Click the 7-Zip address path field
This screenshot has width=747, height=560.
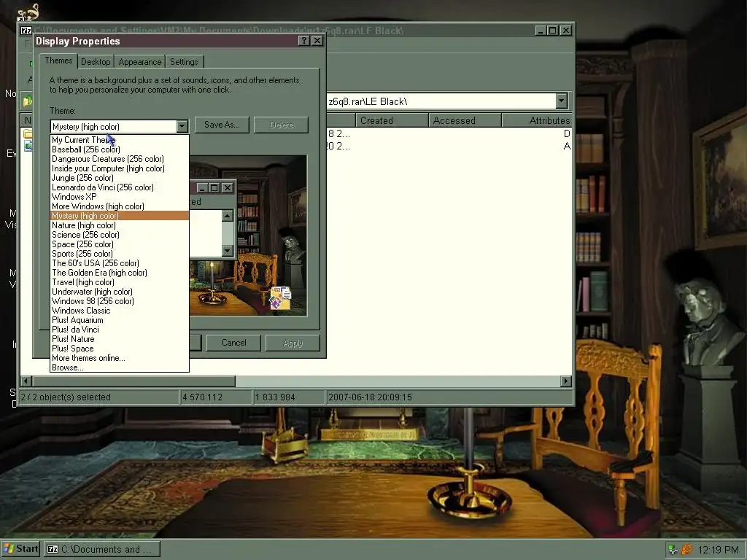click(x=441, y=101)
